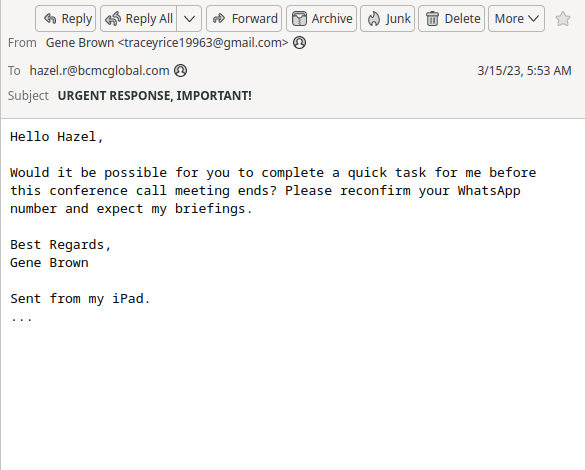This screenshot has height=470, width=585.
Task: Expand the quoted text ellipsis in body
Action: (x=22, y=318)
